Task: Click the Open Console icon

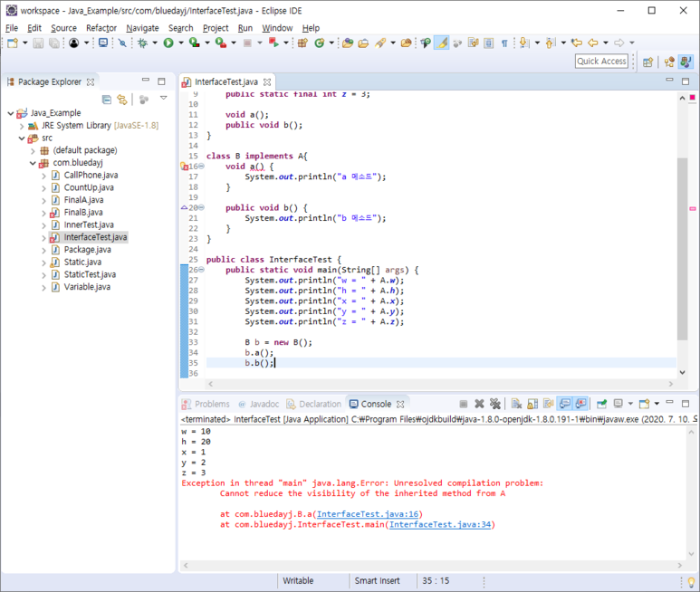Action: (x=644, y=404)
